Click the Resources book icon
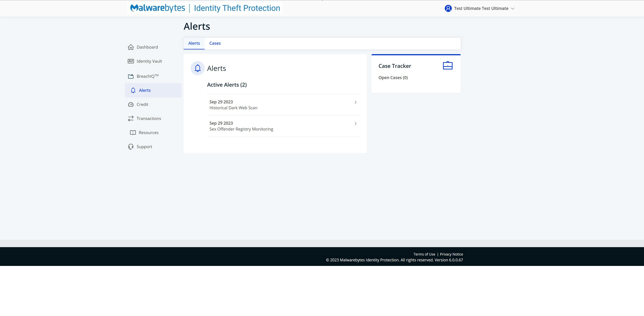Image resolution: width=644 pixels, height=316 pixels. point(133,133)
